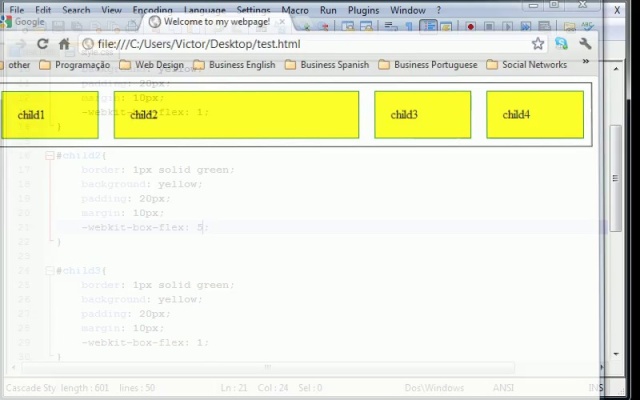
Task: Open the Plugins menu in Notepad++
Action: coord(363,10)
